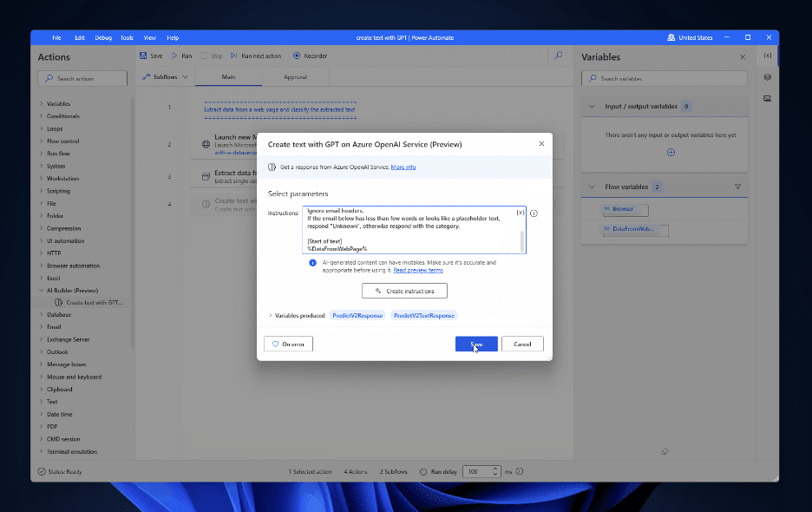Screen dimensions: 812x512
Task: Toggle the Variables pane {x} icon
Action: [768, 56]
